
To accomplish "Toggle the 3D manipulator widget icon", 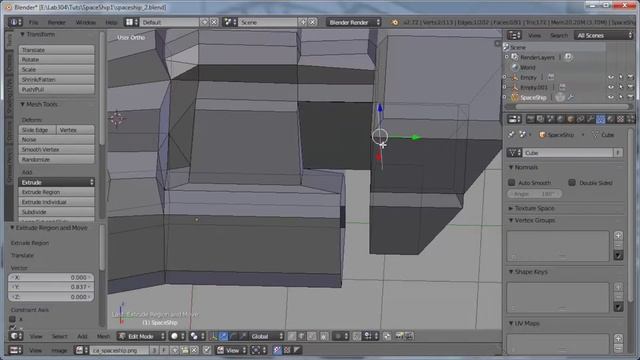I will pyautogui.click(x=213, y=336).
